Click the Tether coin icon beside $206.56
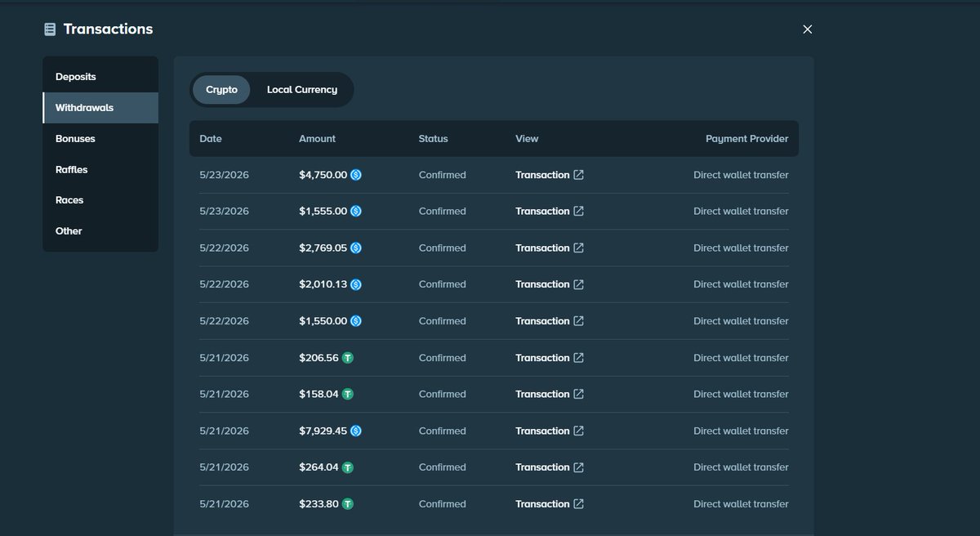The image size is (980, 536). tap(347, 358)
